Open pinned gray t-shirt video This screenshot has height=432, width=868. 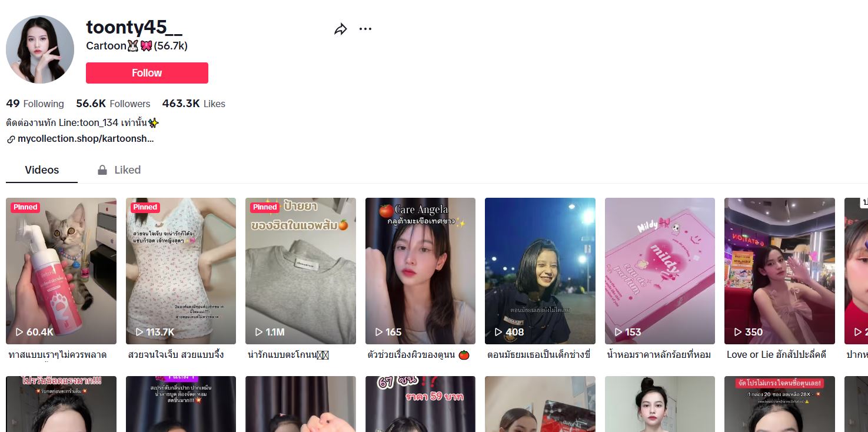301,271
